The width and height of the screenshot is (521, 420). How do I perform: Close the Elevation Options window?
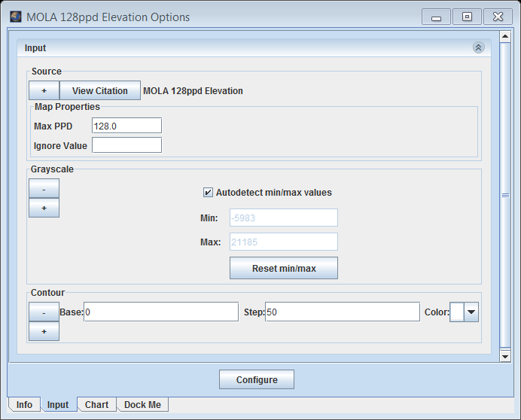(498, 17)
